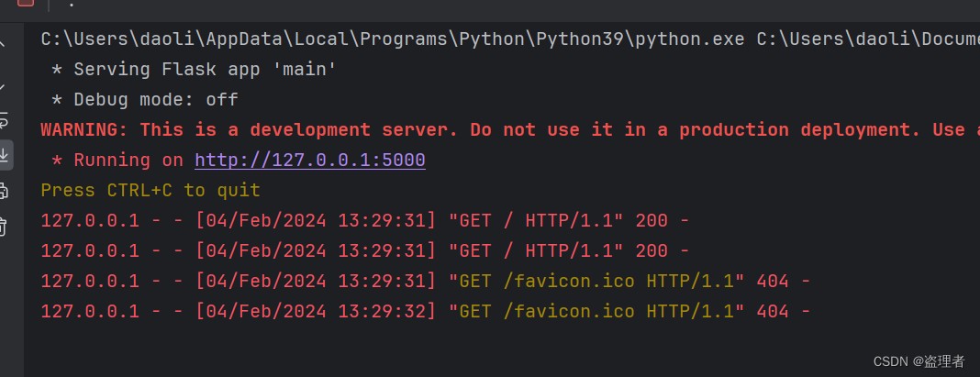Image resolution: width=980 pixels, height=377 pixels.
Task: Clear all console output with trash icon
Action: (x=3, y=226)
